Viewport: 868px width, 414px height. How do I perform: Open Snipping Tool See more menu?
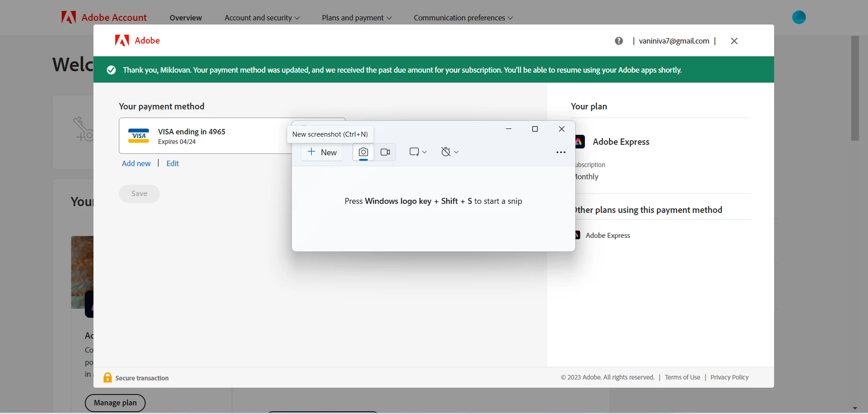(x=561, y=153)
